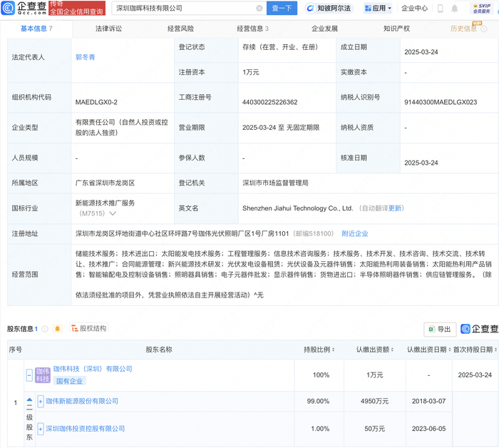This screenshot has width=499, height=448.
Task: Click the 股权结构 button
Action: pos(89,328)
